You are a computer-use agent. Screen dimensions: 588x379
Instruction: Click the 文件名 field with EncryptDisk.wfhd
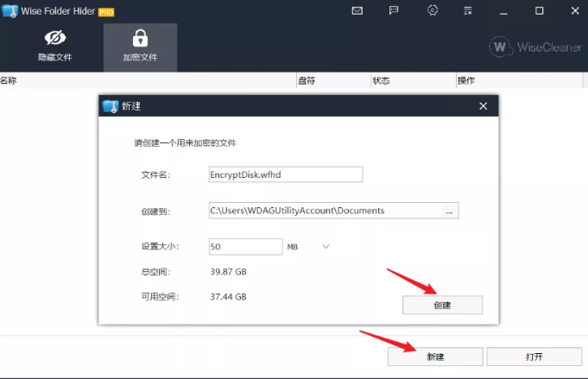(285, 174)
